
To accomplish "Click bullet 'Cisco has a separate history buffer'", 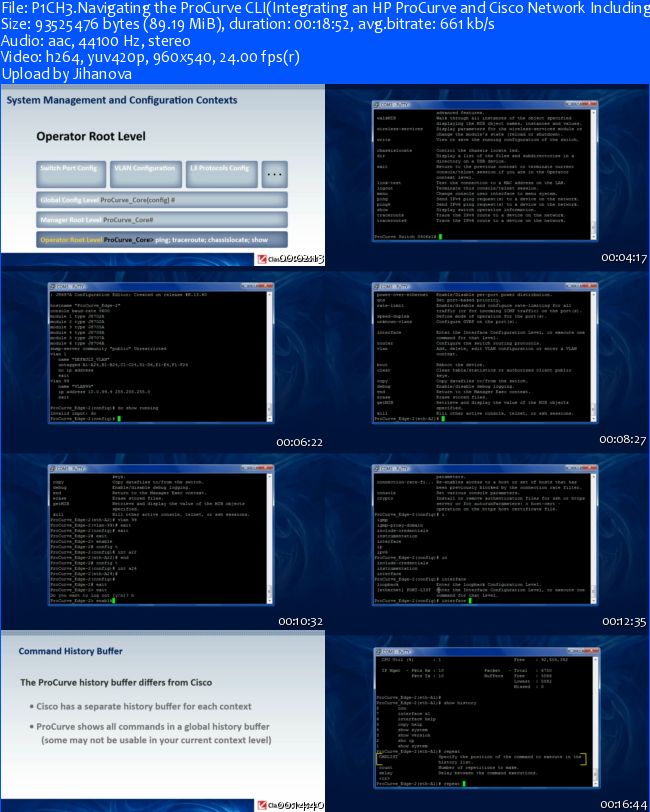I will coord(141,706).
